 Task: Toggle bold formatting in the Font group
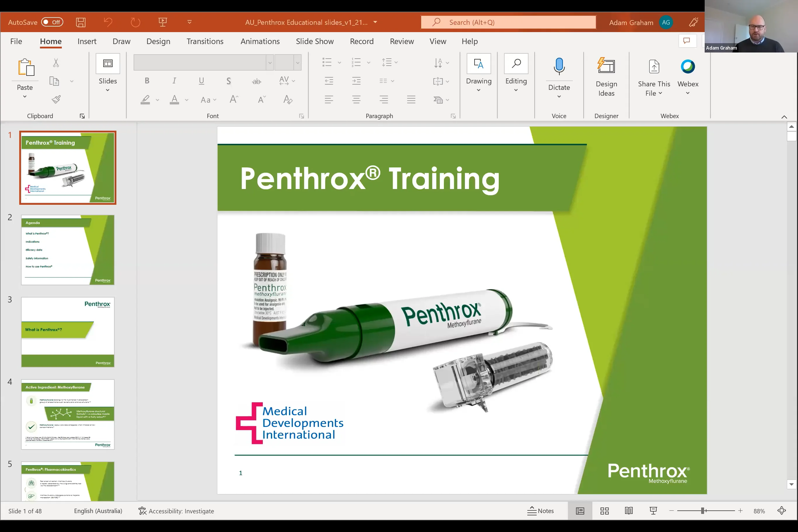147,80
